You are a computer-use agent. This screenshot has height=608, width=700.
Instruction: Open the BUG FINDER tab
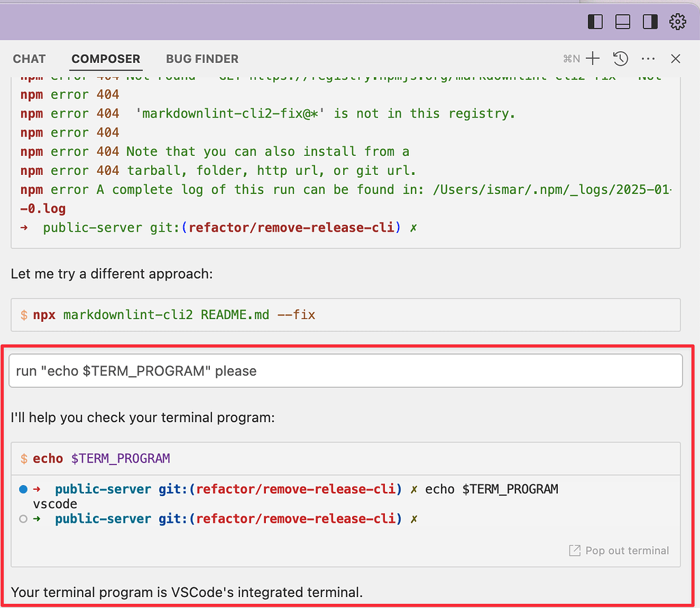(202, 59)
